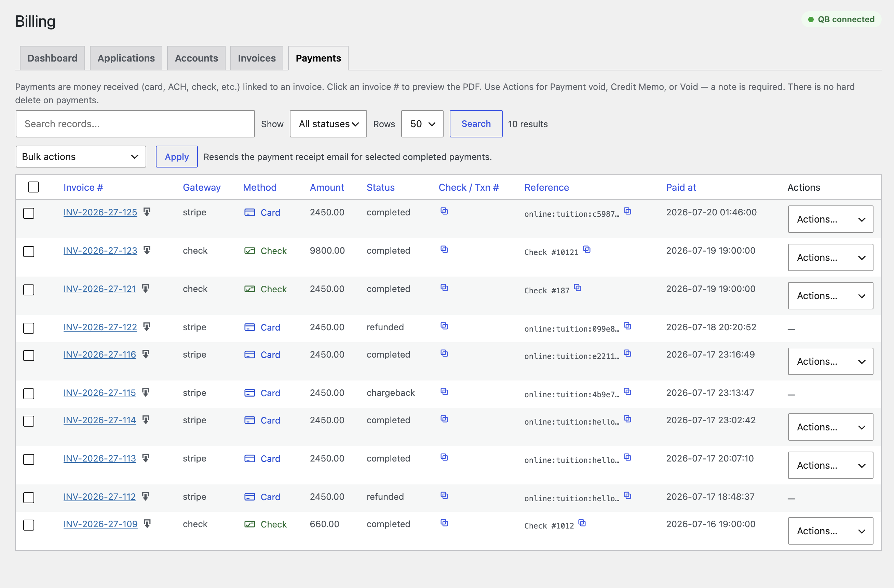Viewport: 894px width, 588px height.
Task: Click download icon next to INV-2026-27-109
Action: [x=147, y=524]
